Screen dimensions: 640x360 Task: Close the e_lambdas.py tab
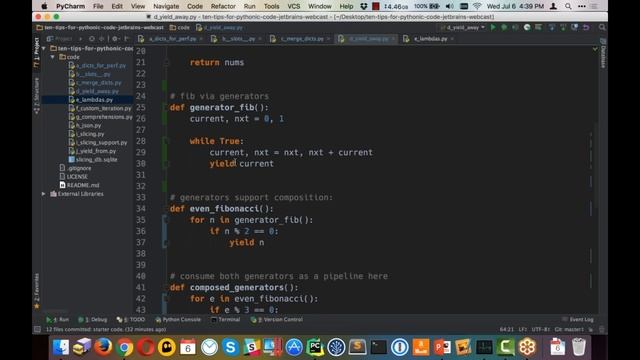point(452,39)
